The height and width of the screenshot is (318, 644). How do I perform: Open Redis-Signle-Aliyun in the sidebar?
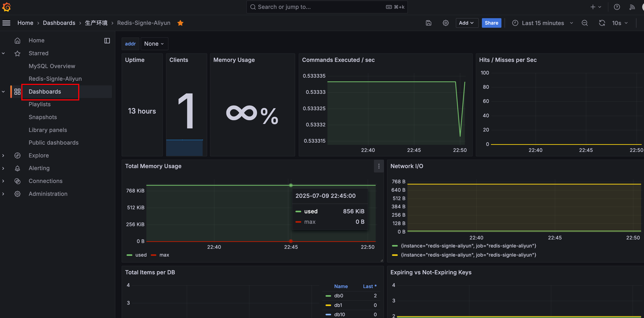[x=55, y=79]
